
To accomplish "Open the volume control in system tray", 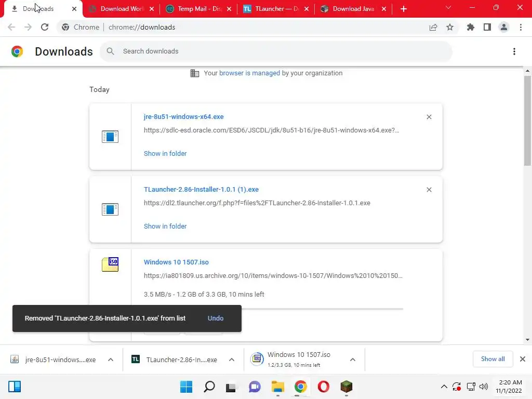I will [x=484, y=387].
